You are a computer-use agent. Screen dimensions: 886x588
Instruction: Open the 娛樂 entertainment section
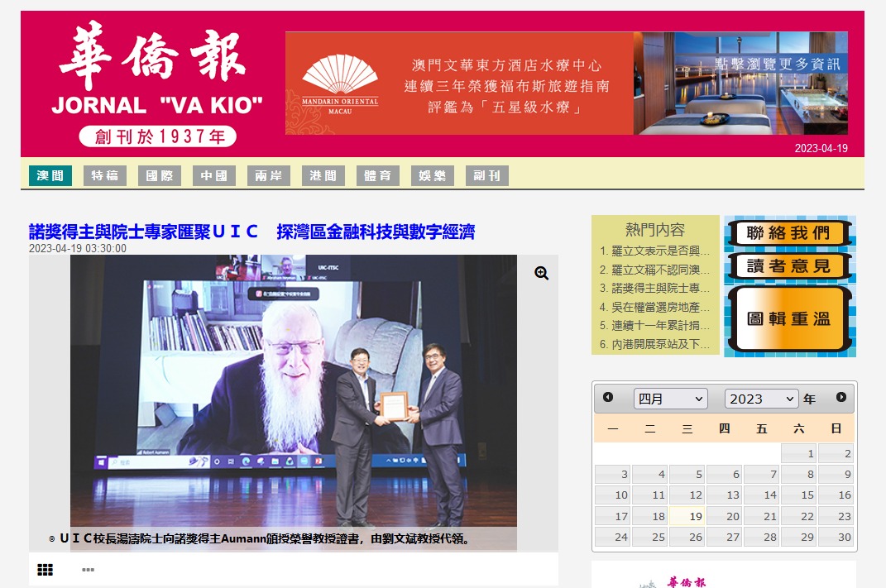pyautogui.click(x=433, y=176)
